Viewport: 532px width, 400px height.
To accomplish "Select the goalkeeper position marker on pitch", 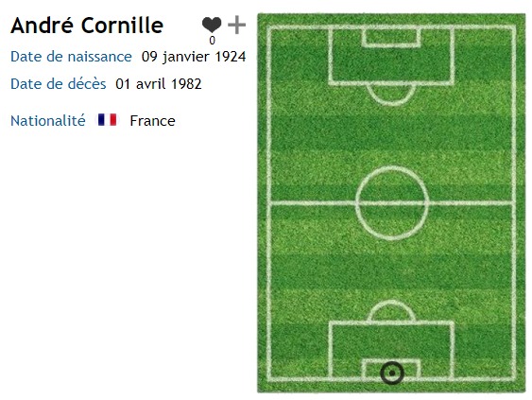I will pyautogui.click(x=392, y=373).
